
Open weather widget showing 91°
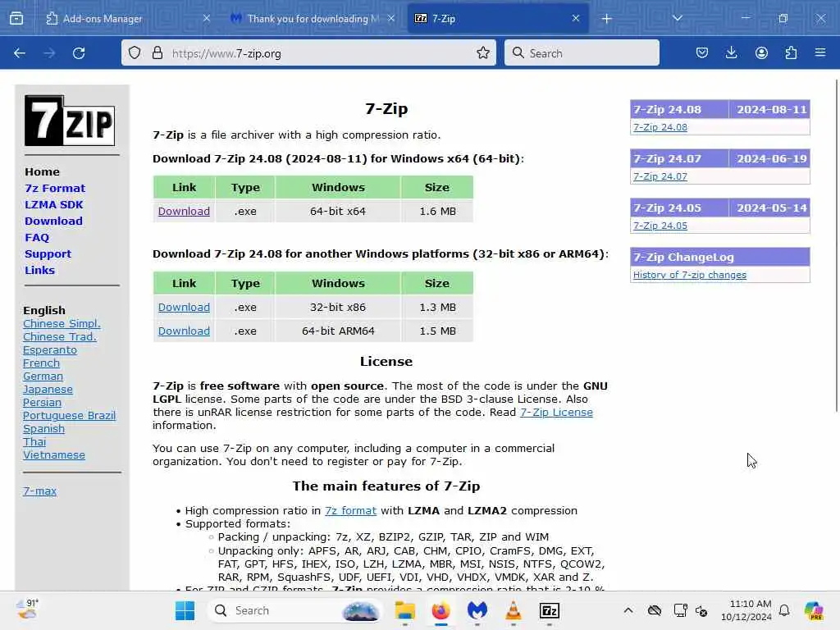coord(27,609)
